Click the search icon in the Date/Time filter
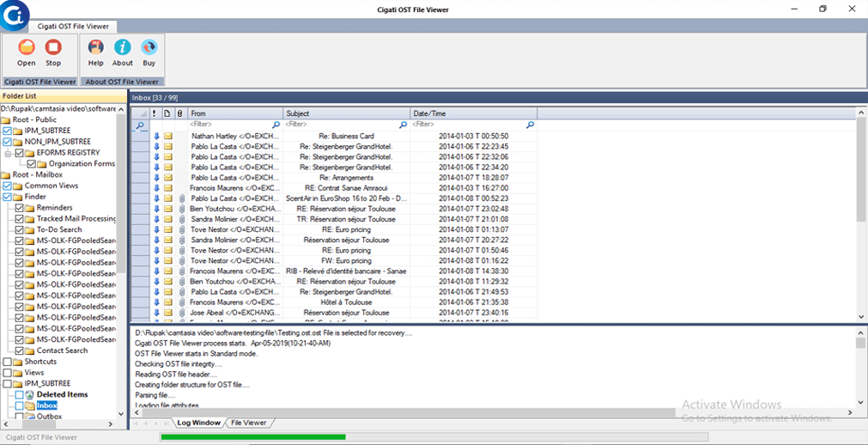Image resolution: width=868 pixels, height=445 pixels. coord(530,125)
